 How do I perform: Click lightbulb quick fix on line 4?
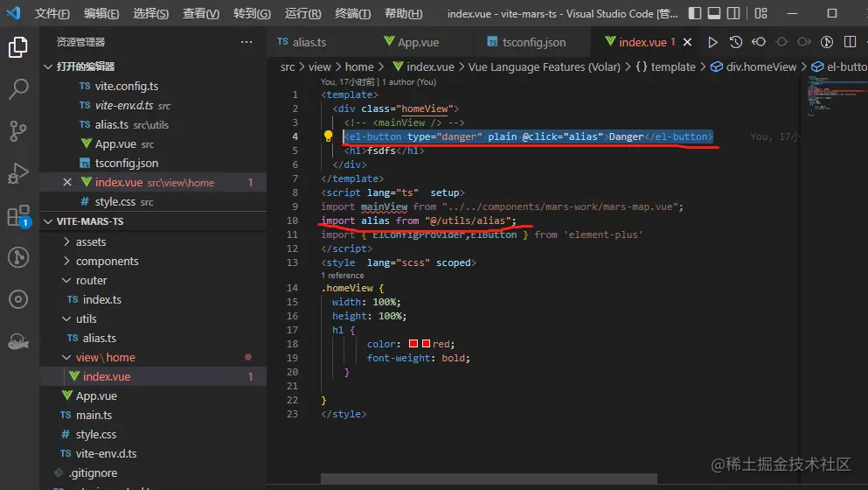coord(328,136)
